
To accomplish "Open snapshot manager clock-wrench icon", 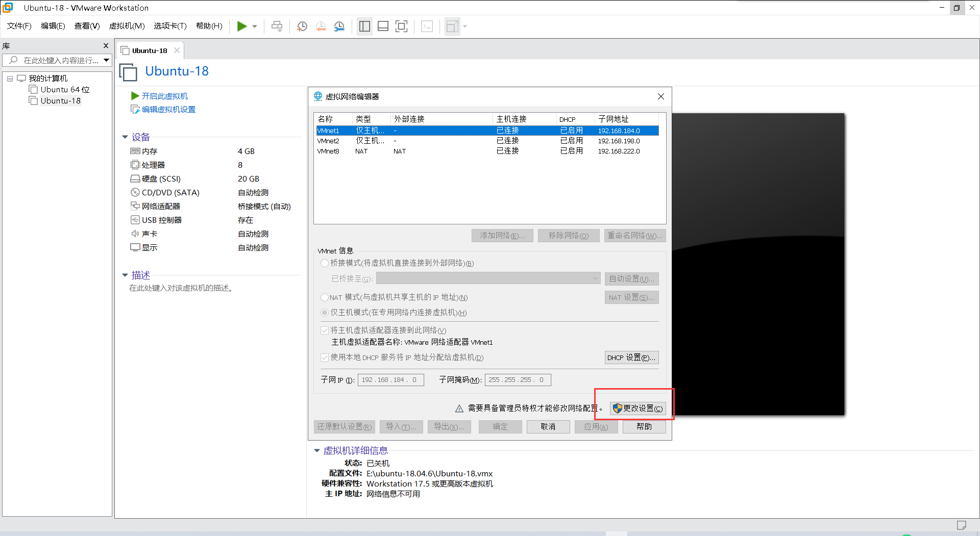I will pyautogui.click(x=339, y=26).
